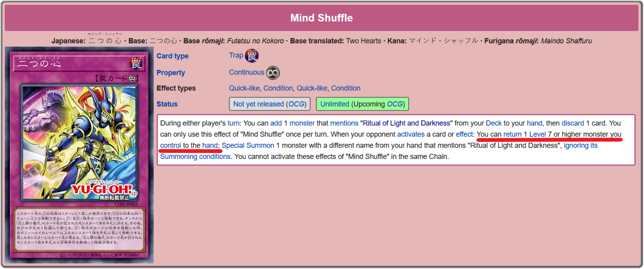Follow the 'activates' link in card text
Image resolution: width=644 pixels, height=269 pixels.
click(411, 134)
